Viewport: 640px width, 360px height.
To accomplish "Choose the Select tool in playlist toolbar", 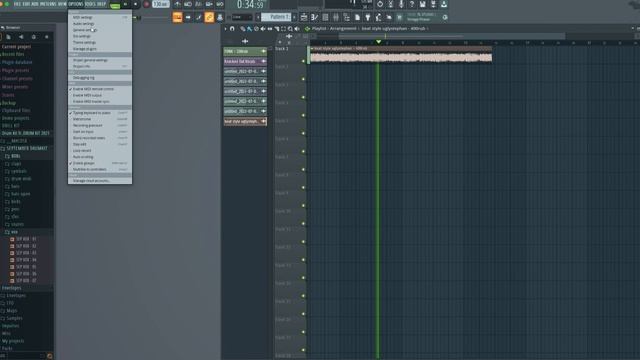I will pos(283,29).
